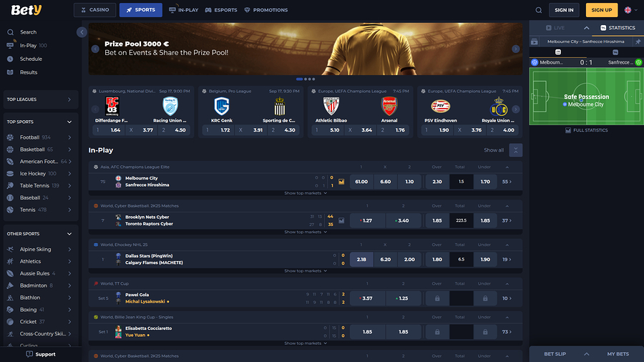644x362 pixels.
Task: Show top markets for Melbourne City match
Action: [x=306, y=193]
